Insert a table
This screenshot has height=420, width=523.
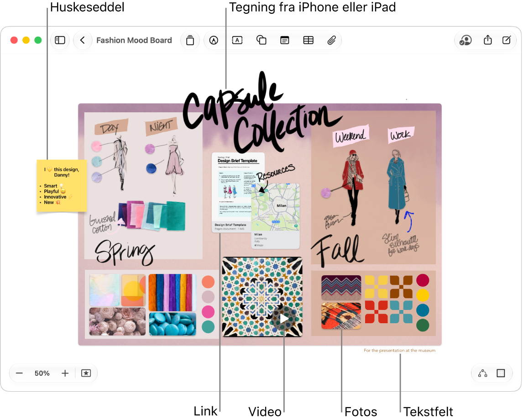point(308,40)
